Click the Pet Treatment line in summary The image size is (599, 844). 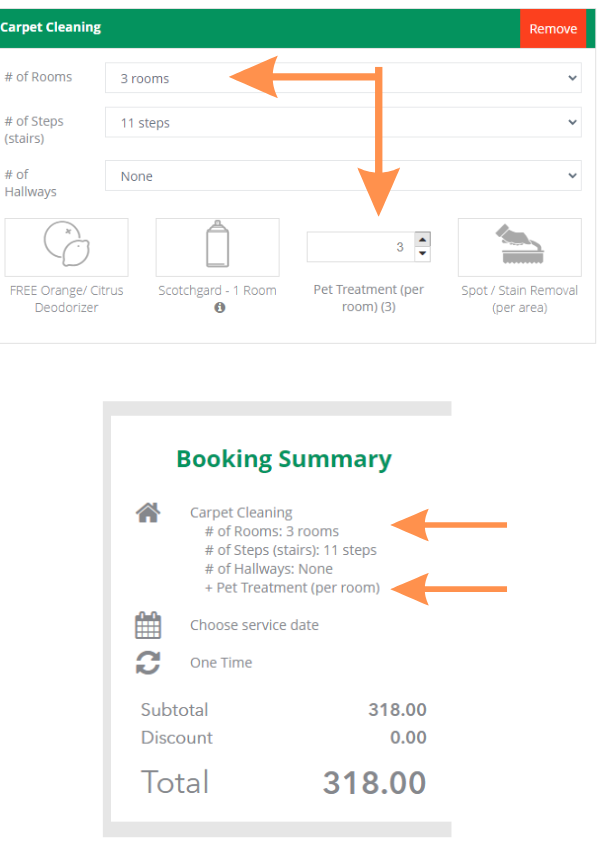(x=292, y=588)
